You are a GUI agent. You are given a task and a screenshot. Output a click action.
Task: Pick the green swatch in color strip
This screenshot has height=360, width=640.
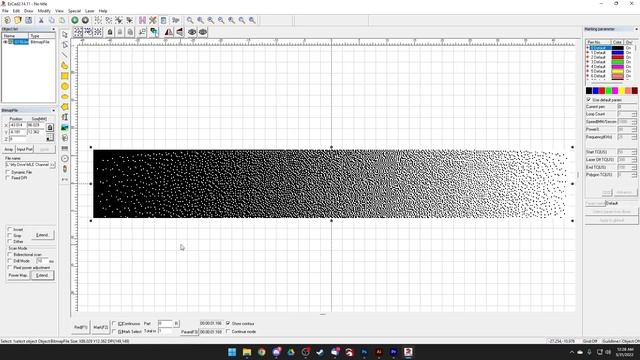(609, 91)
